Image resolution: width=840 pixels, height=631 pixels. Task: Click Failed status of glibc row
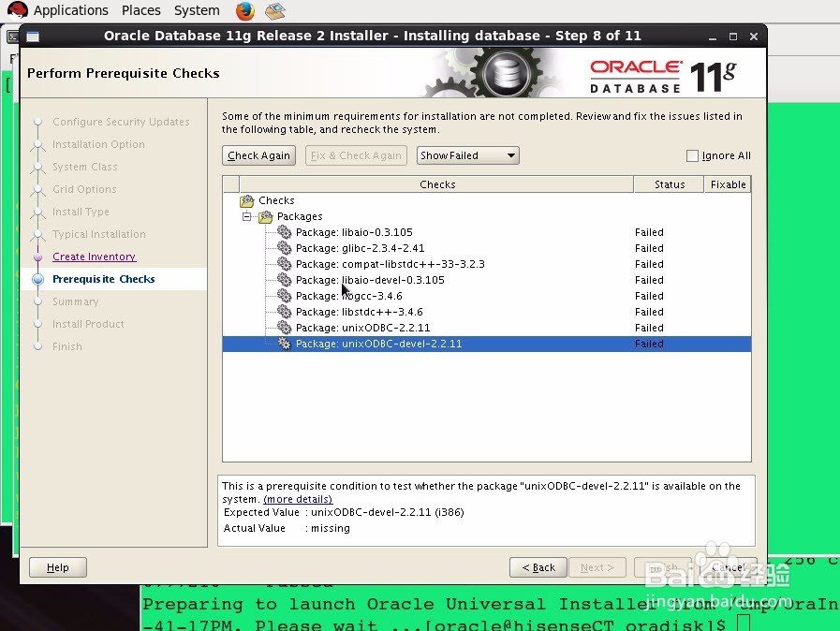649,248
